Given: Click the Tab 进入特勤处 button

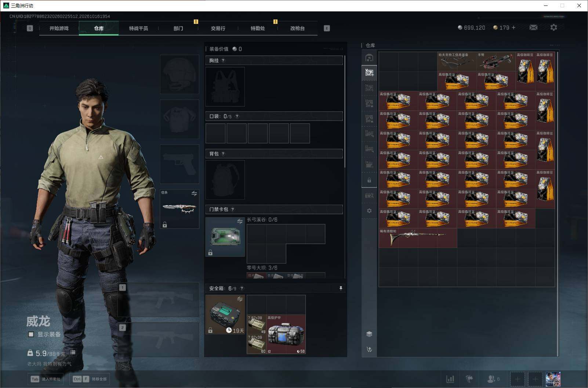Looking at the screenshot, I should tap(46, 379).
